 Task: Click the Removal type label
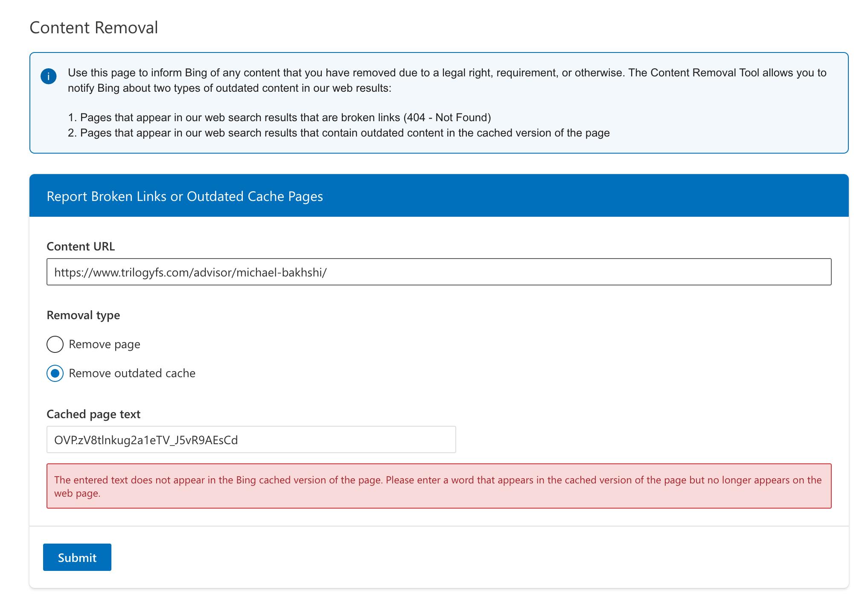pyautogui.click(x=83, y=315)
